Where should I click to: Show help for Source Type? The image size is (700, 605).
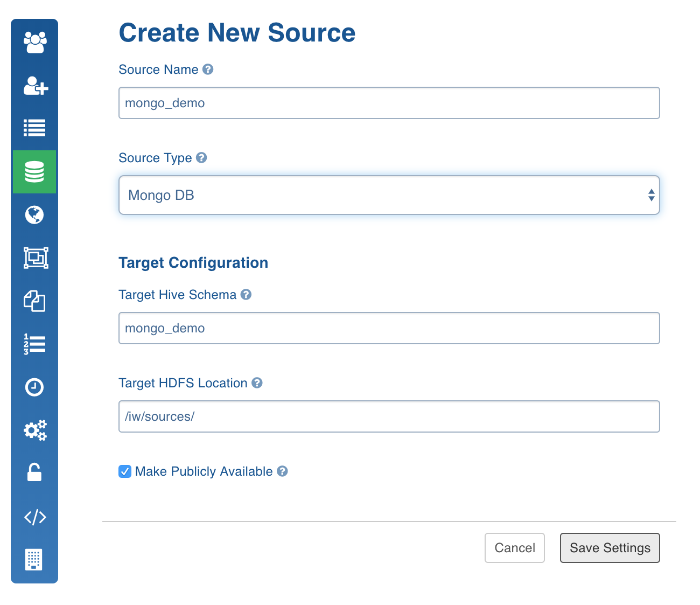point(201,158)
